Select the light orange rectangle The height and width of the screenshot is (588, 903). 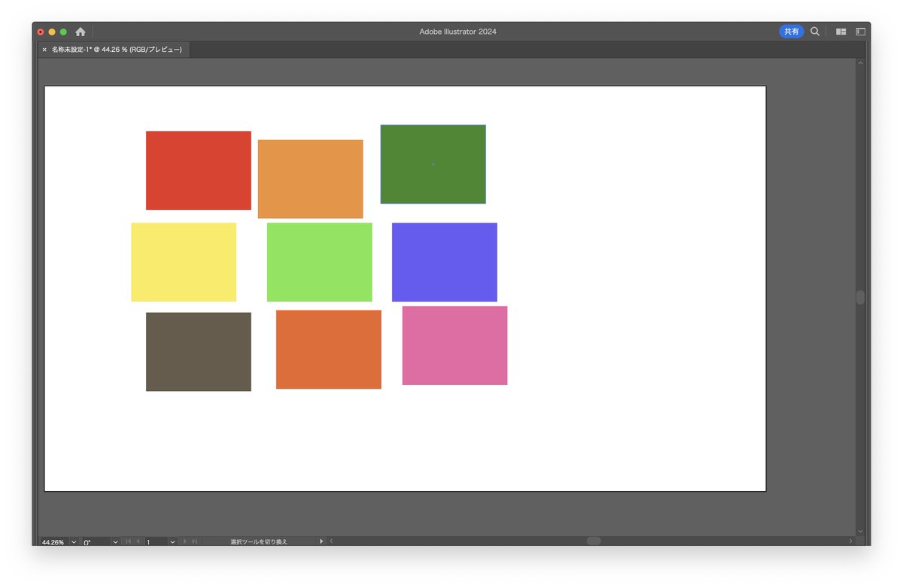[x=311, y=179]
